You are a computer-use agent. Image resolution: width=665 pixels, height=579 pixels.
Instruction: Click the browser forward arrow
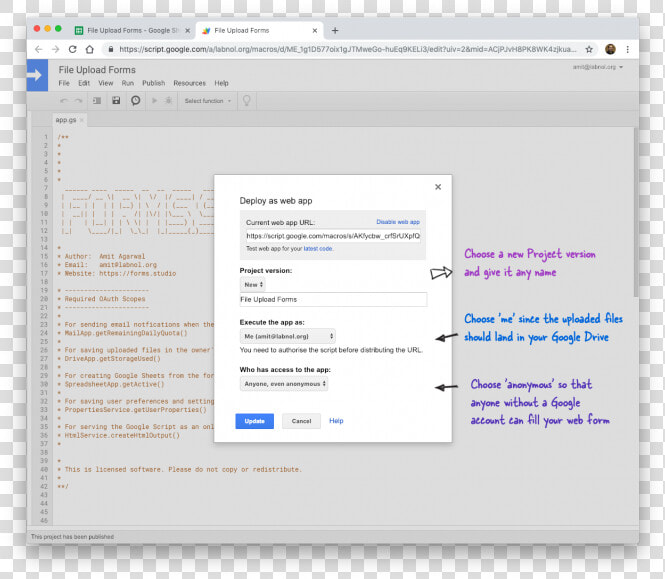(x=56, y=49)
